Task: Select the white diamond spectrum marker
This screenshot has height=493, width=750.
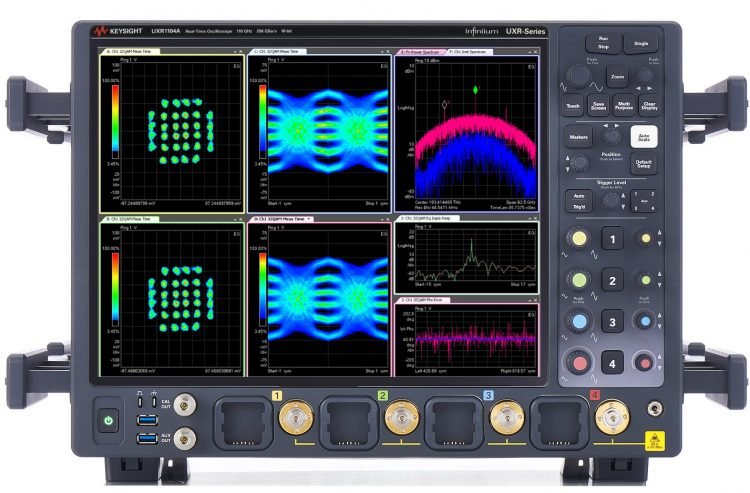Action: tap(444, 104)
